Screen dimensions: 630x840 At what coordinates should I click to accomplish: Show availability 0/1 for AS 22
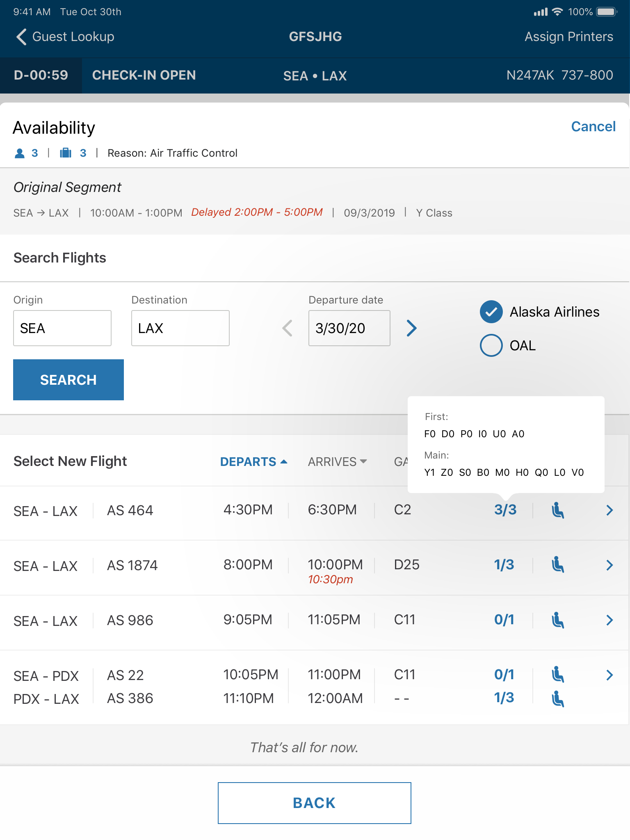click(504, 675)
